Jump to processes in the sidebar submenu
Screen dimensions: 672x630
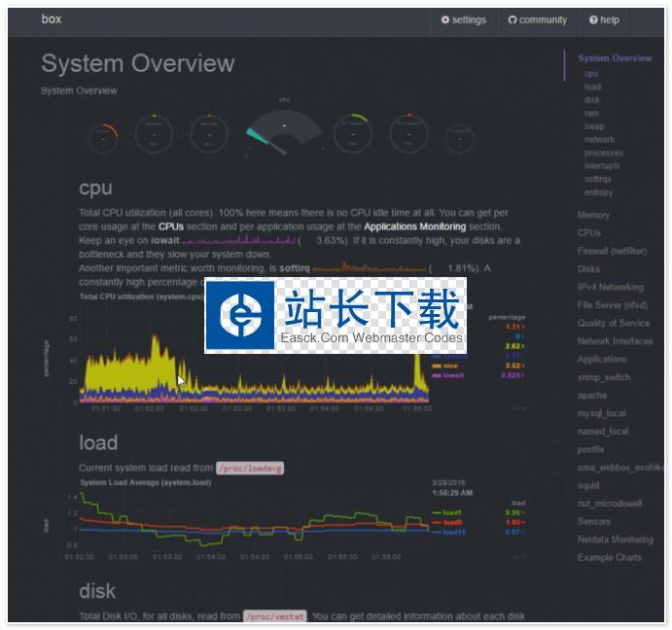pos(603,153)
